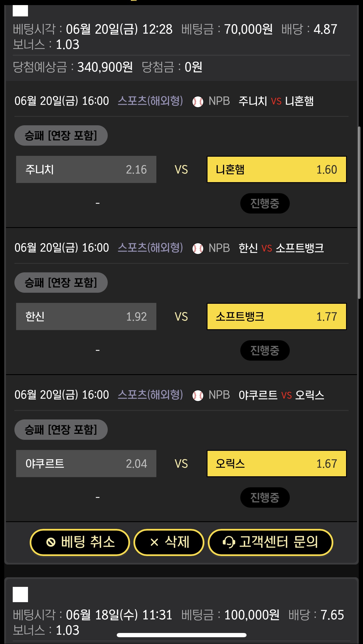Viewport: 363px width, 644px height.
Task: Tap the 베팅 취소 button
Action: 80,542
